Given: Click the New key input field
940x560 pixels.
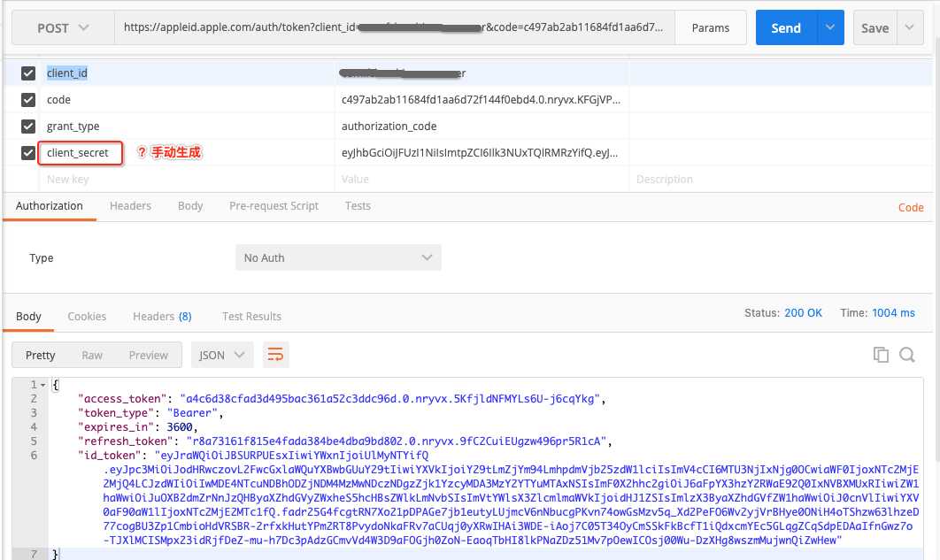Looking at the screenshot, I should tap(187, 179).
